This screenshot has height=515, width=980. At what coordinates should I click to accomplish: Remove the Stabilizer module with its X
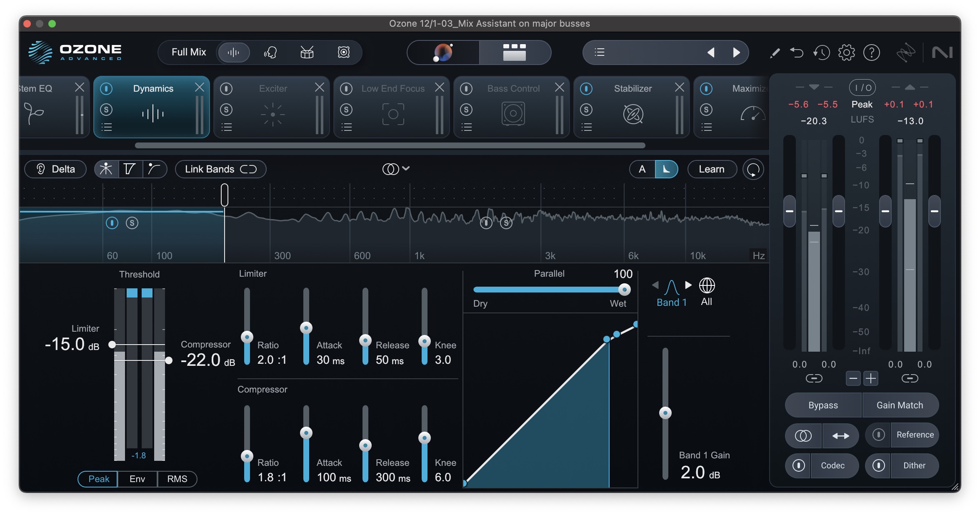click(680, 87)
